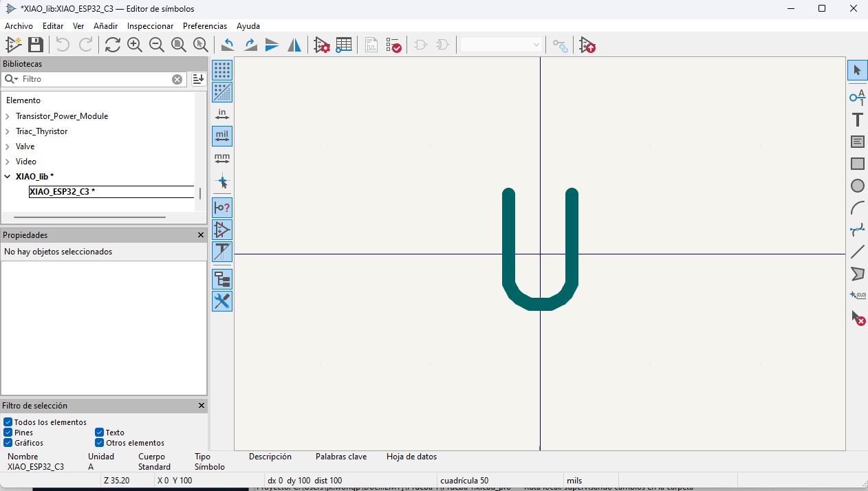Viewport: 868px width, 491px height.
Task: Expand the Video library
Action: click(x=8, y=162)
